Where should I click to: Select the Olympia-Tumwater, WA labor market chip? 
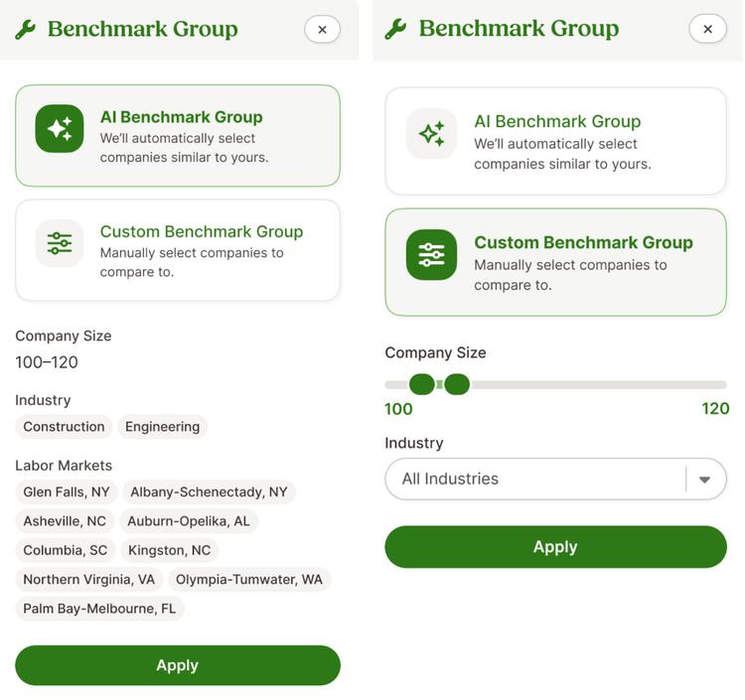tap(249, 580)
